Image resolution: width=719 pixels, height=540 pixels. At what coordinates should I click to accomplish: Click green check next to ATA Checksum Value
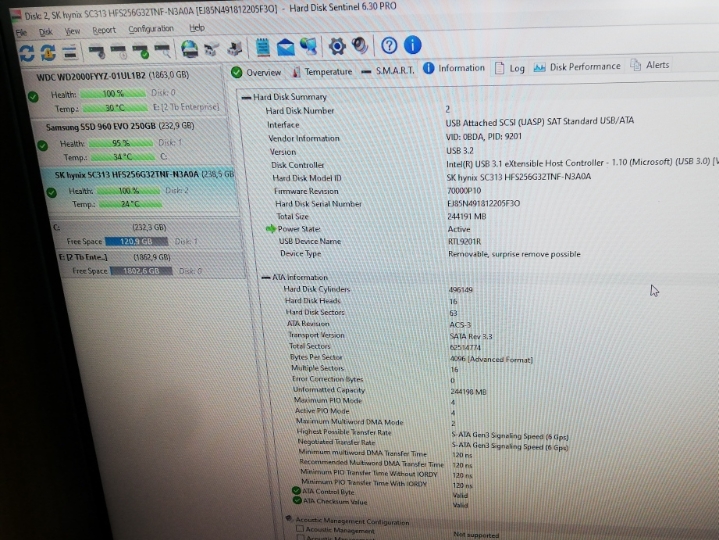(297, 501)
